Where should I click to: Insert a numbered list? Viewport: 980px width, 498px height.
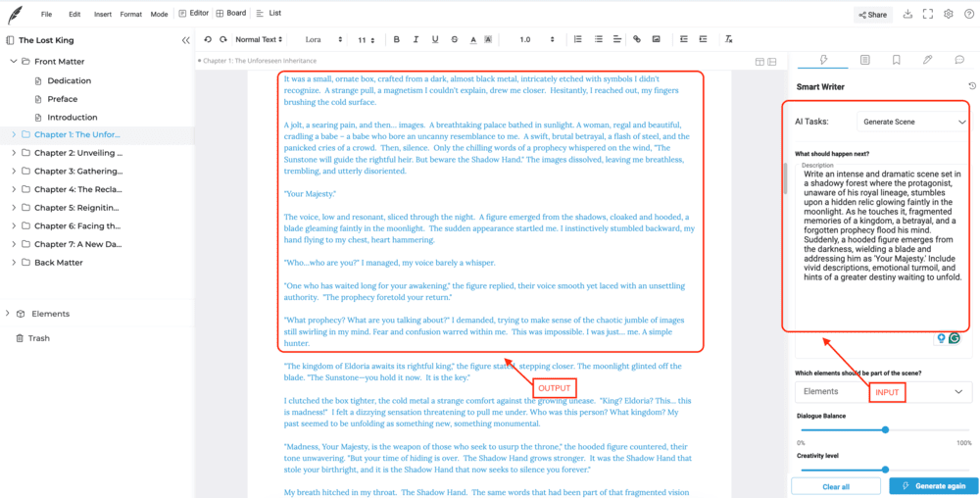pyautogui.click(x=577, y=39)
